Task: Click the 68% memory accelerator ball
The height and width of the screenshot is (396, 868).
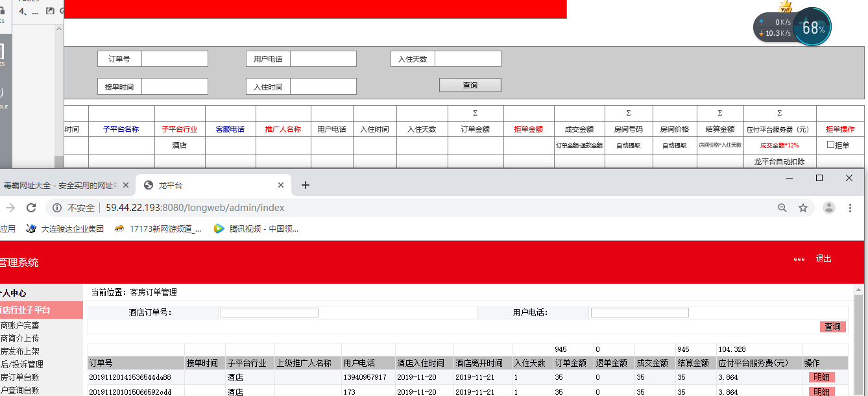Action: click(x=812, y=28)
